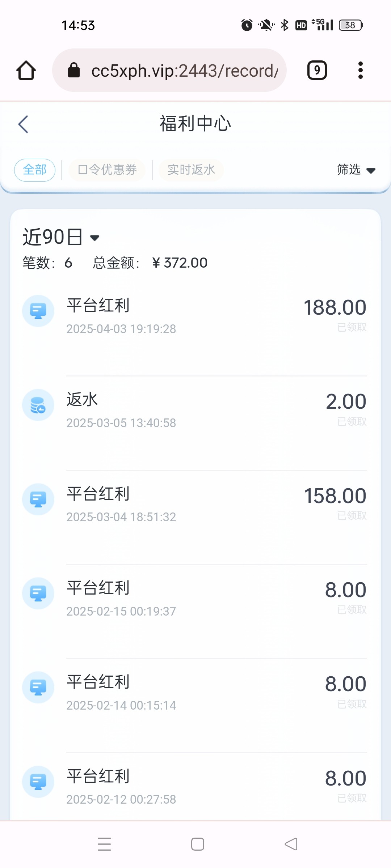The image size is (391, 868).
Task: Tap the lock icon in the address bar
Action: (x=74, y=70)
